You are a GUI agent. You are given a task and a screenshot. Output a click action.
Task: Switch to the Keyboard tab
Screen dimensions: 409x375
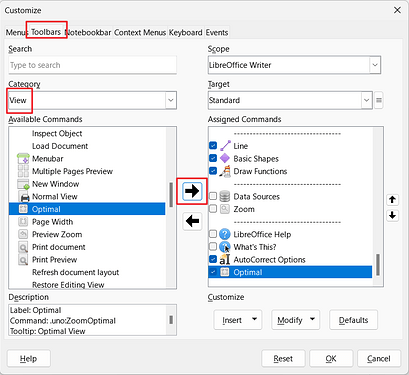point(186,32)
